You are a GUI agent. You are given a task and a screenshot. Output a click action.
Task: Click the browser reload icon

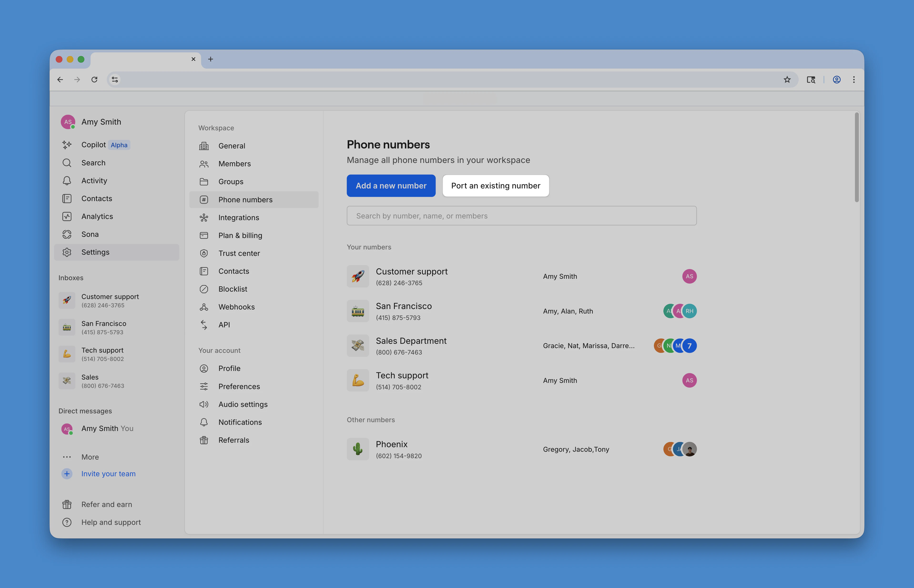(x=94, y=79)
